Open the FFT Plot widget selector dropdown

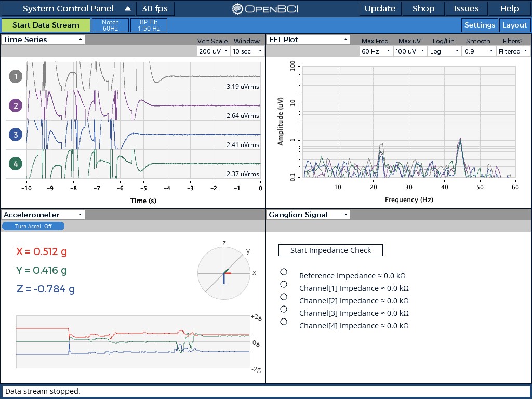coord(308,39)
